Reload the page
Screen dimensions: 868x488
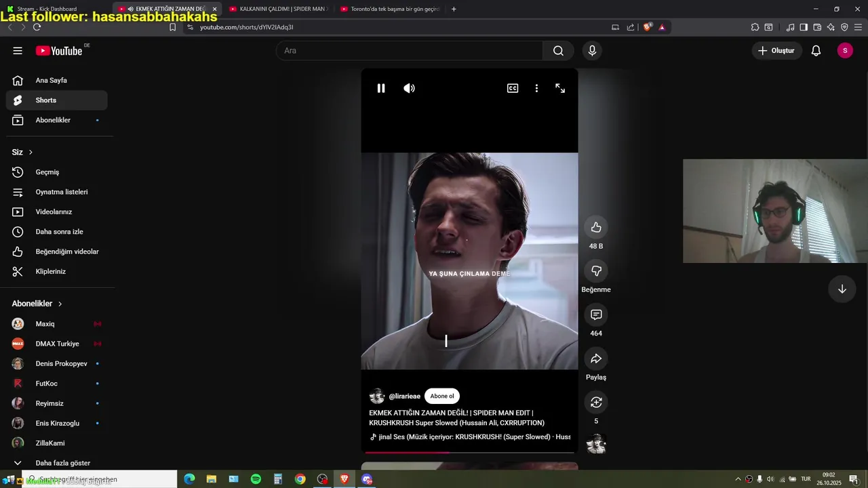(37, 27)
